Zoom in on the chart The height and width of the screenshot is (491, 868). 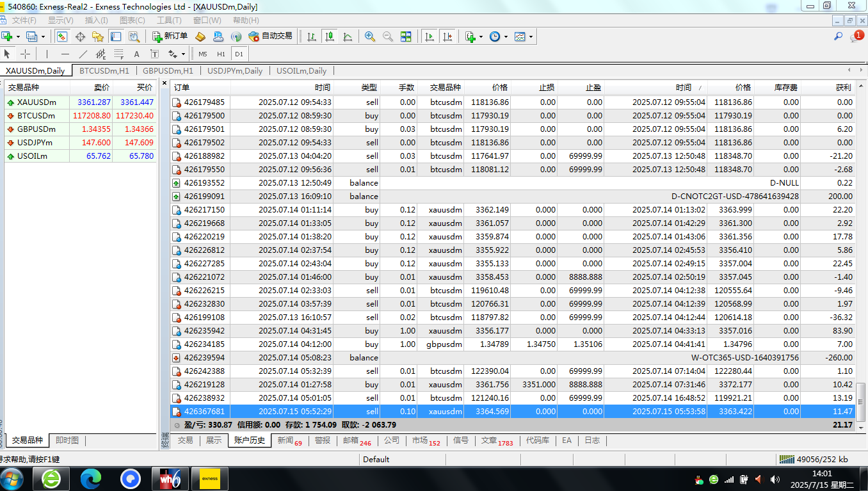coord(370,36)
